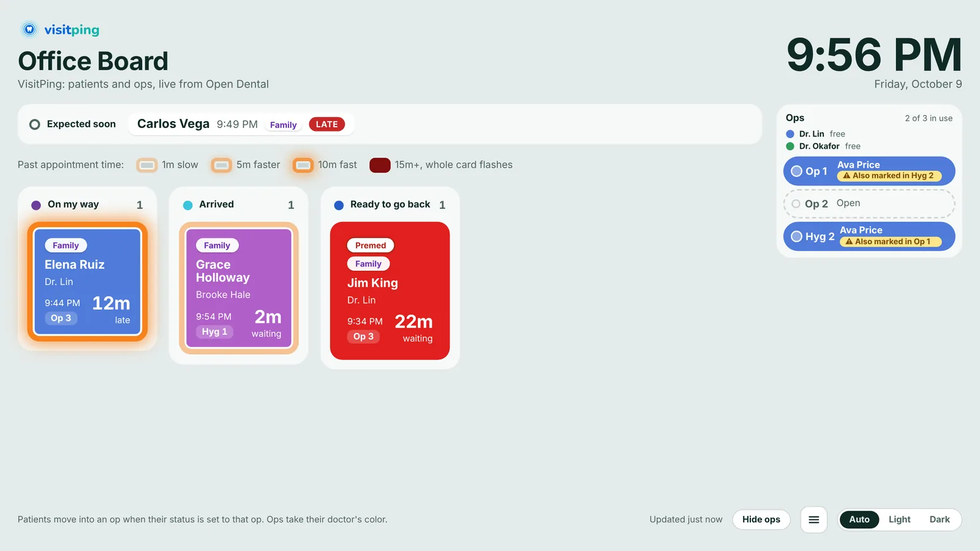
Task: Click the purple On my way dot
Action: 36,205
